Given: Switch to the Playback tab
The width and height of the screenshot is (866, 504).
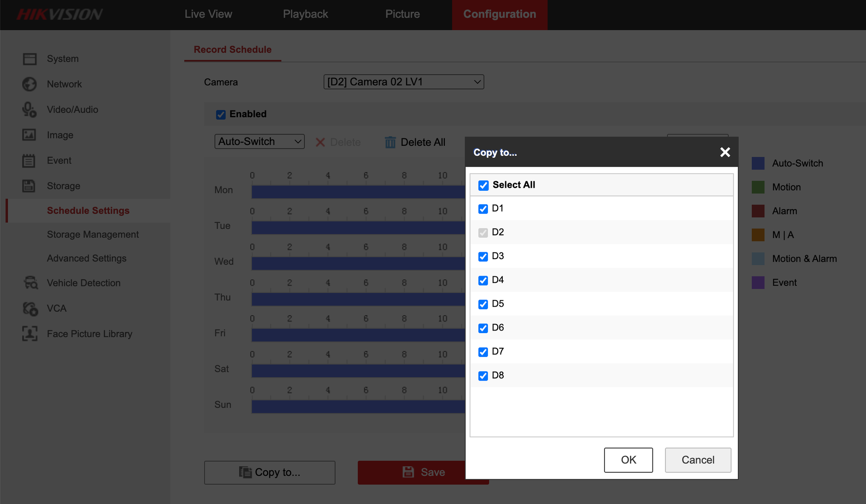Looking at the screenshot, I should 305,14.
